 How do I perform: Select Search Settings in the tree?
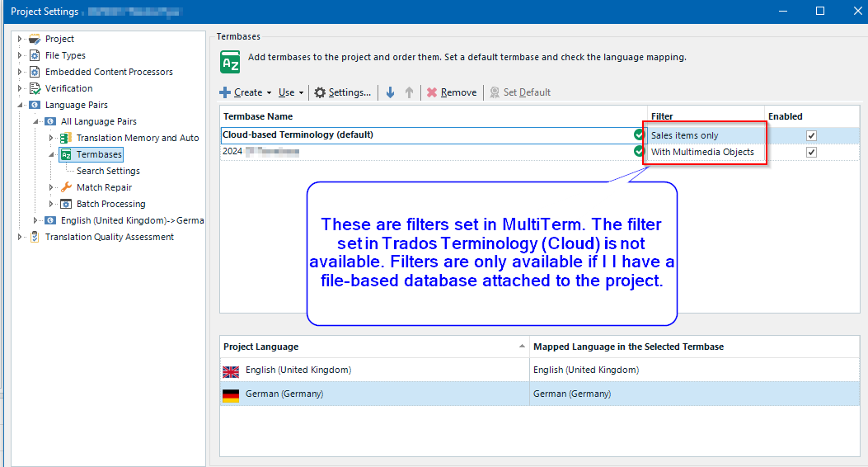[108, 171]
